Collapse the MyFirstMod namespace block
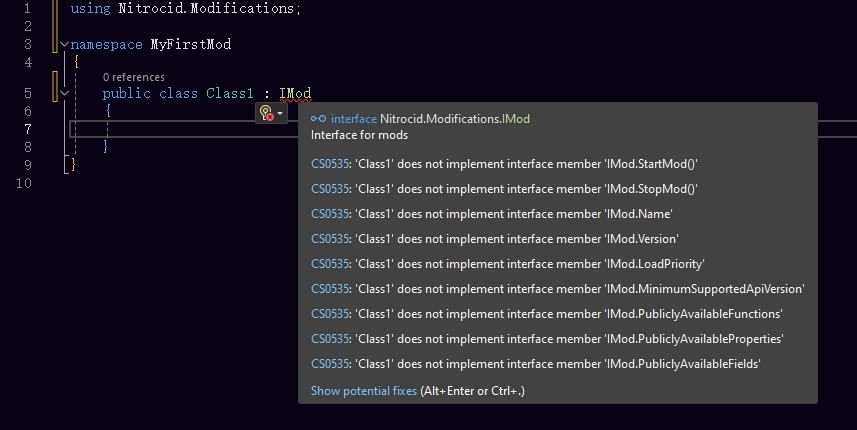 click(x=64, y=45)
